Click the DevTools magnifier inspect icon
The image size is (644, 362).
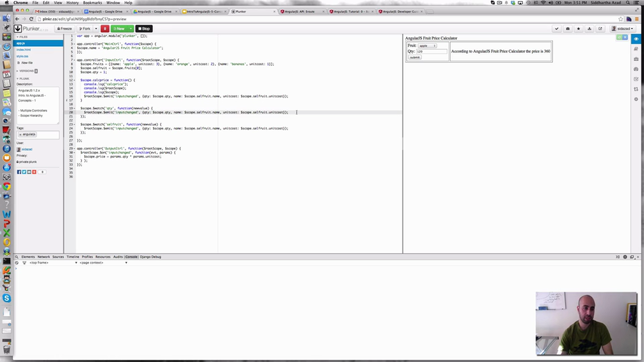[17, 257]
